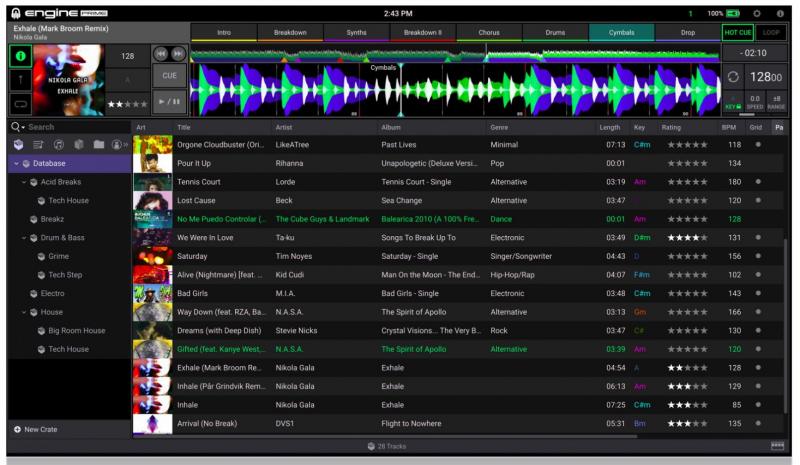Screen dimensions: 800x465
Task: Click the track overview waveform strip
Action: click(x=455, y=54)
